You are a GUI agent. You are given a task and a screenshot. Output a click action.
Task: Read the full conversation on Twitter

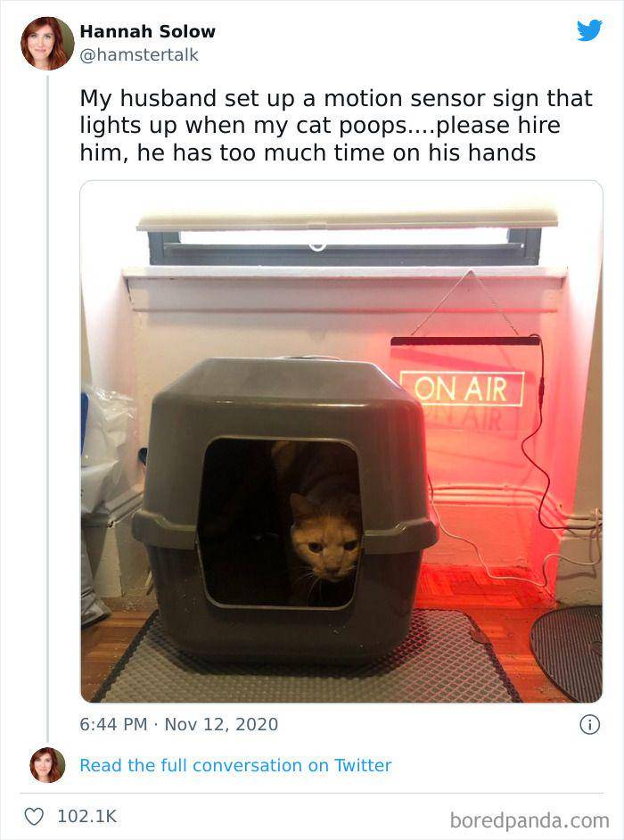pos(235,765)
